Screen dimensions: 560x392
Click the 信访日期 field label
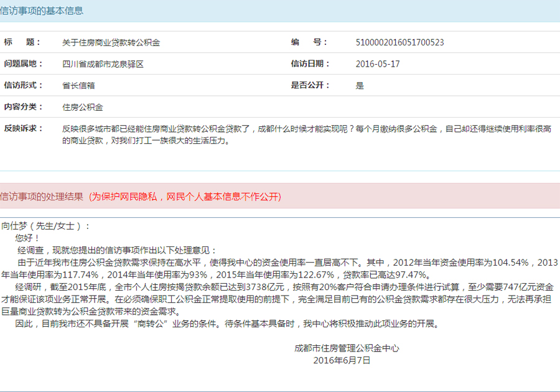click(310, 64)
